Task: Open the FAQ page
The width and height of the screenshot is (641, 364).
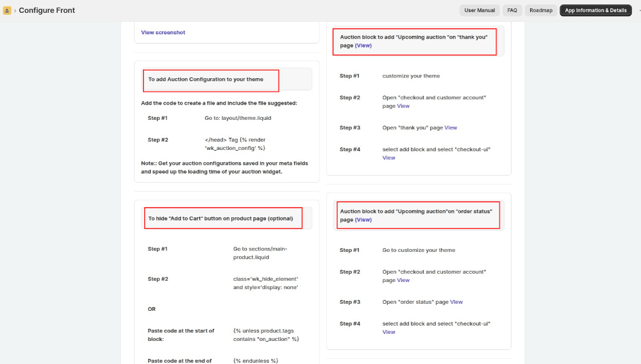Action: (x=512, y=10)
